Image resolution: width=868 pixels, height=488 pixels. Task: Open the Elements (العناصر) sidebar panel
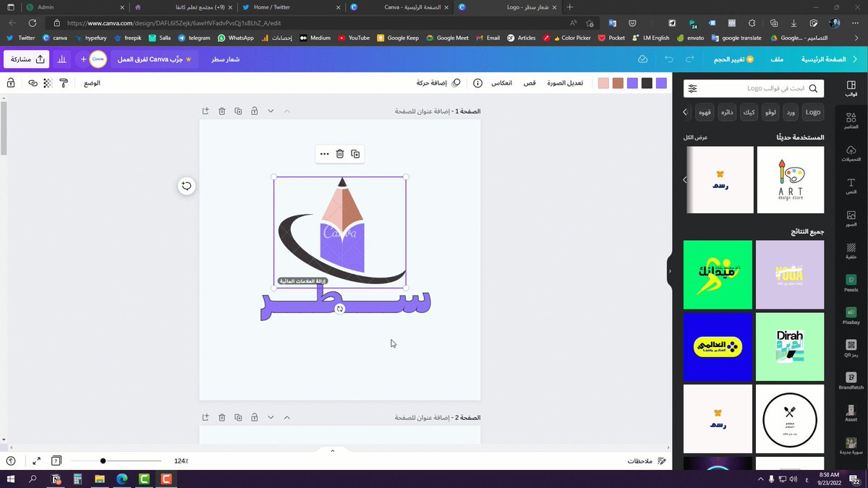[851, 121]
